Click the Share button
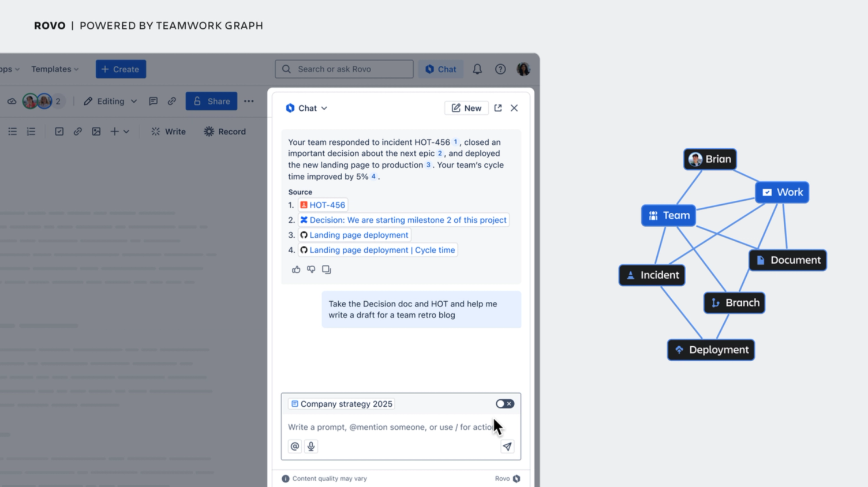868x487 pixels. click(x=211, y=101)
